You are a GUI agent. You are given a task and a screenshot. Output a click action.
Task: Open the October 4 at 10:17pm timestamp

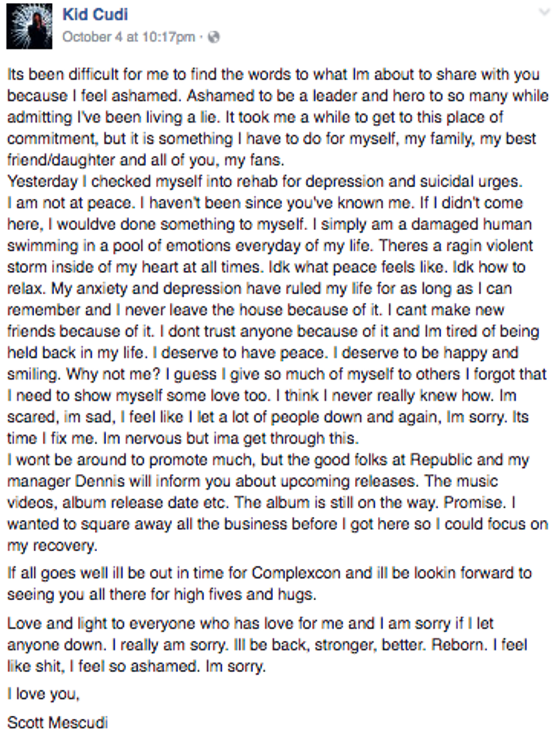(x=128, y=37)
